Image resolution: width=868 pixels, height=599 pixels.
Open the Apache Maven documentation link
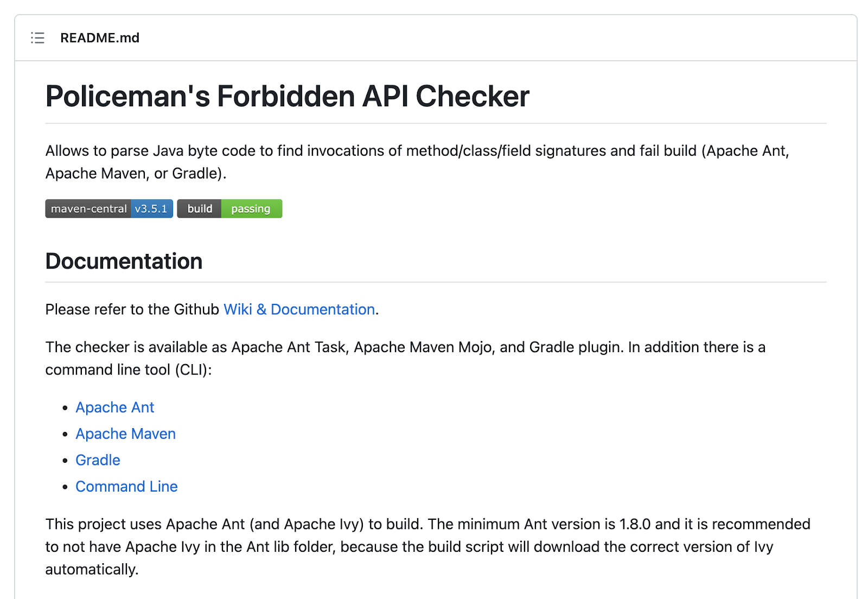tap(126, 434)
